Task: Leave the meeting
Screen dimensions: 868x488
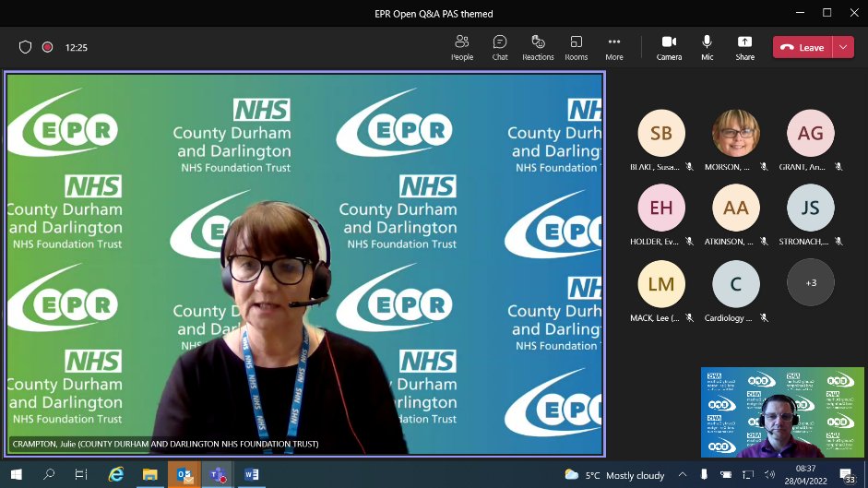Action: 803,48
